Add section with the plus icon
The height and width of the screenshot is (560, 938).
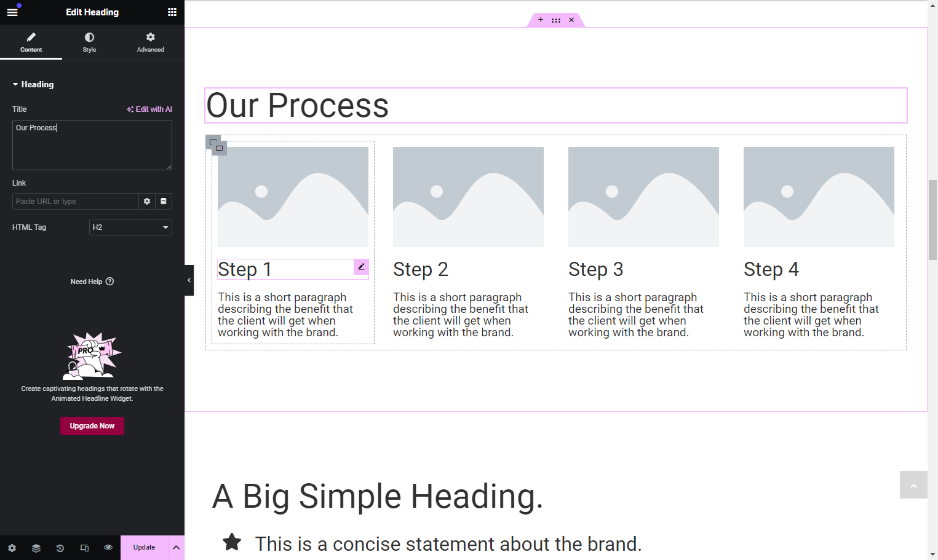tap(541, 20)
